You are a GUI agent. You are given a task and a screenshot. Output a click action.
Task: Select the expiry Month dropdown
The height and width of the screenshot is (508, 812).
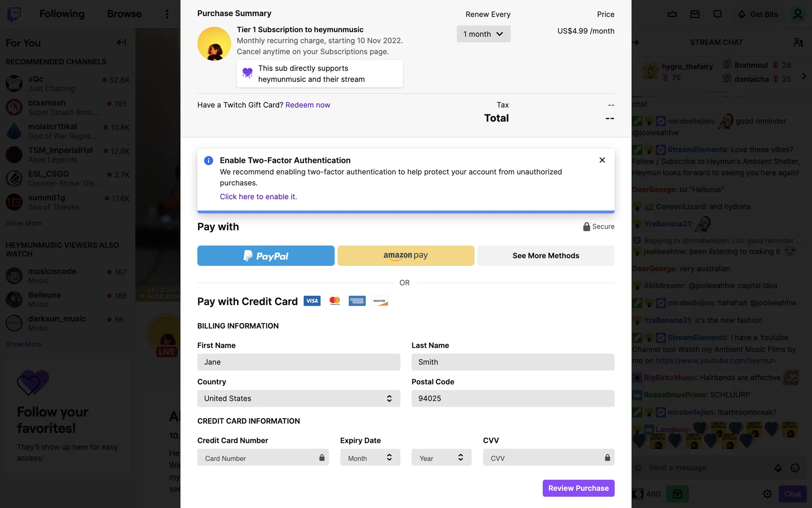[x=370, y=458]
